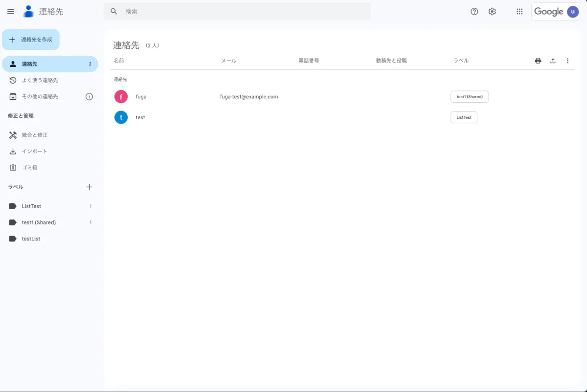Open the settings gear icon

(x=492, y=11)
